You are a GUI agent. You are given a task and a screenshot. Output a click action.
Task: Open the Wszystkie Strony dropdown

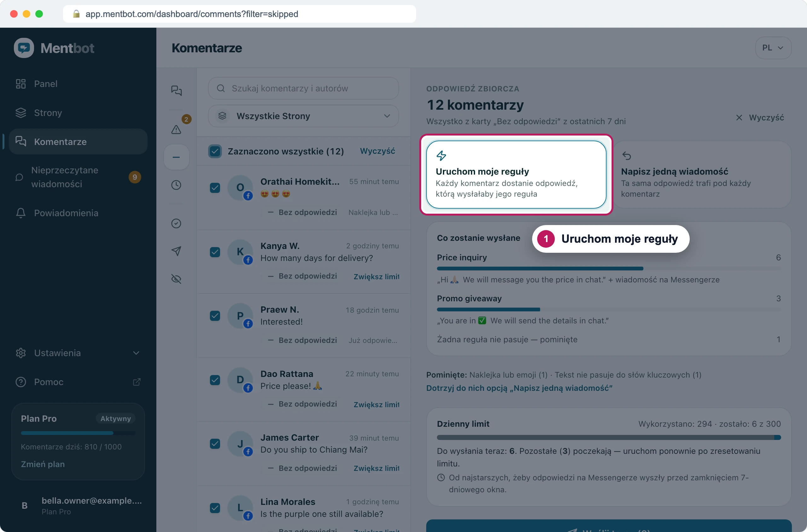click(303, 116)
